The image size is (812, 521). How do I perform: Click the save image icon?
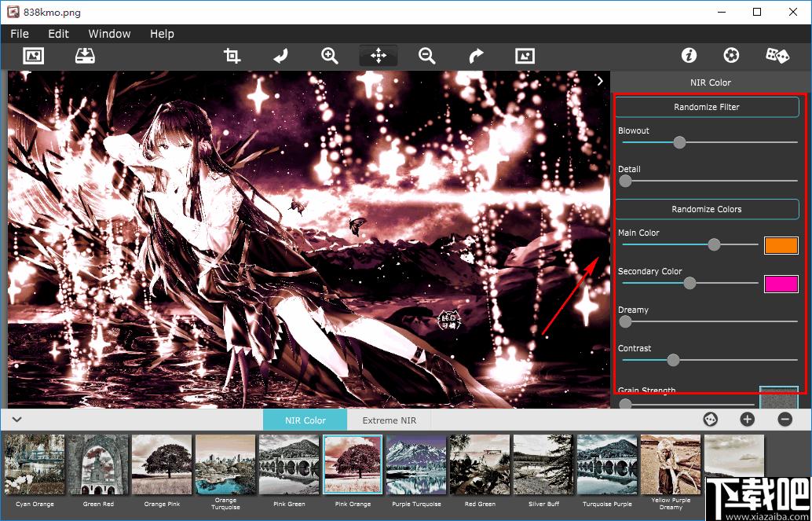coord(85,56)
